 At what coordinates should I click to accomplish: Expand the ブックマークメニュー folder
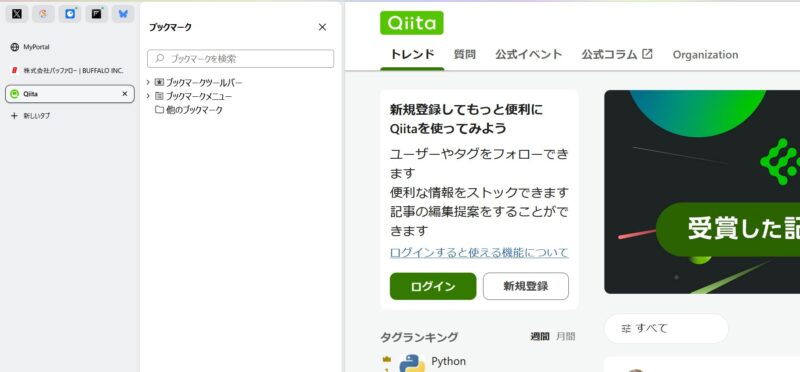click(148, 96)
